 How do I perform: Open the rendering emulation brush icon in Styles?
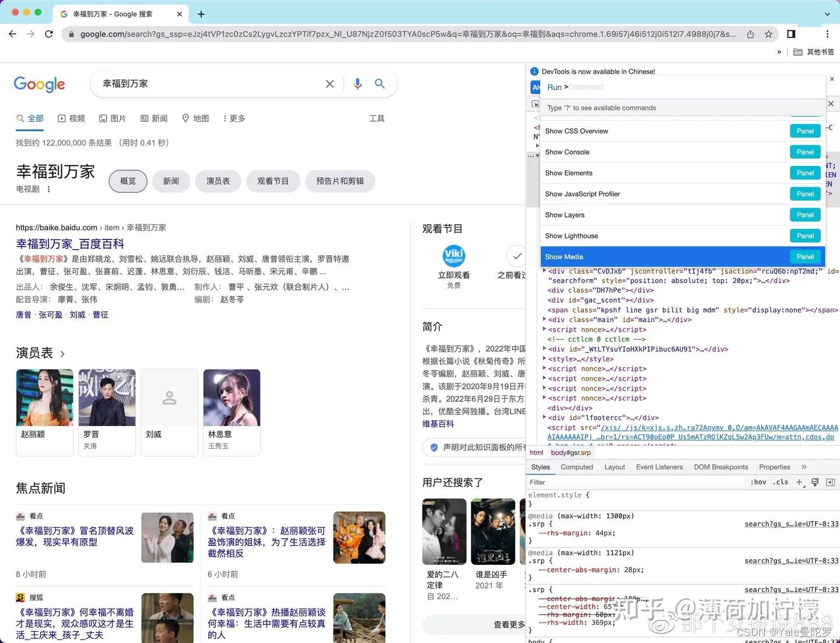click(x=815, y=482)
